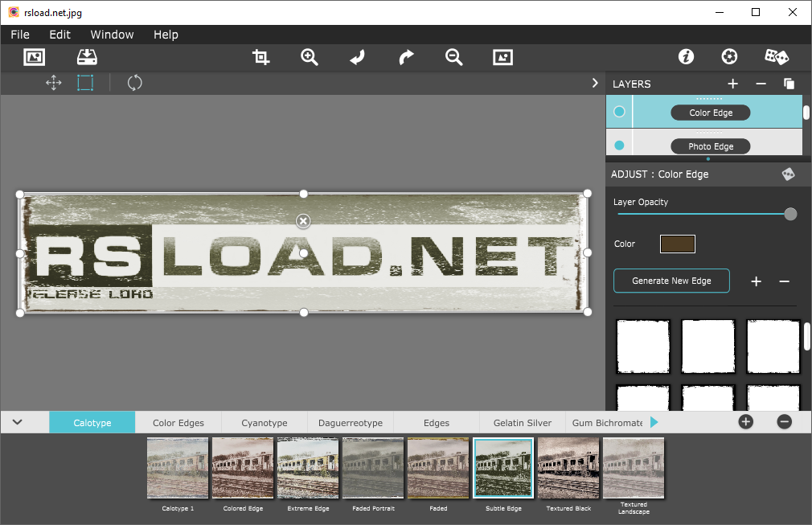This screenshot has height=525, width=812.
Task: Apply the Faded Portrait preset
Action: click(373, 468)
